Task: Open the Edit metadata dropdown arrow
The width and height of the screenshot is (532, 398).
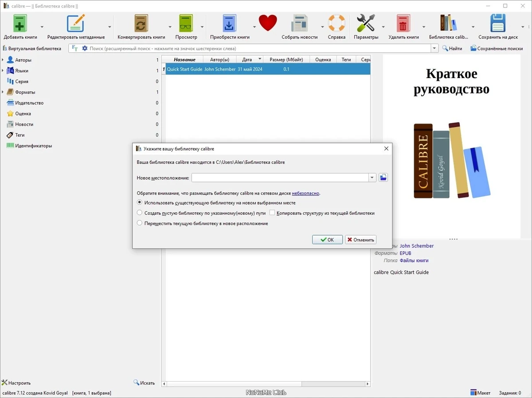Action: pyautogui.click(x=110, y=27)
